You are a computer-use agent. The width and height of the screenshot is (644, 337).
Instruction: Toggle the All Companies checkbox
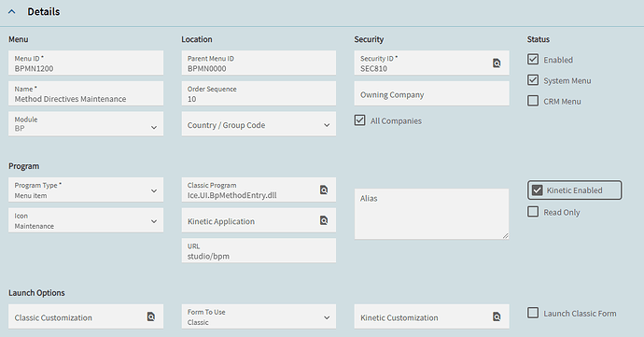click(x=359, y=120)
